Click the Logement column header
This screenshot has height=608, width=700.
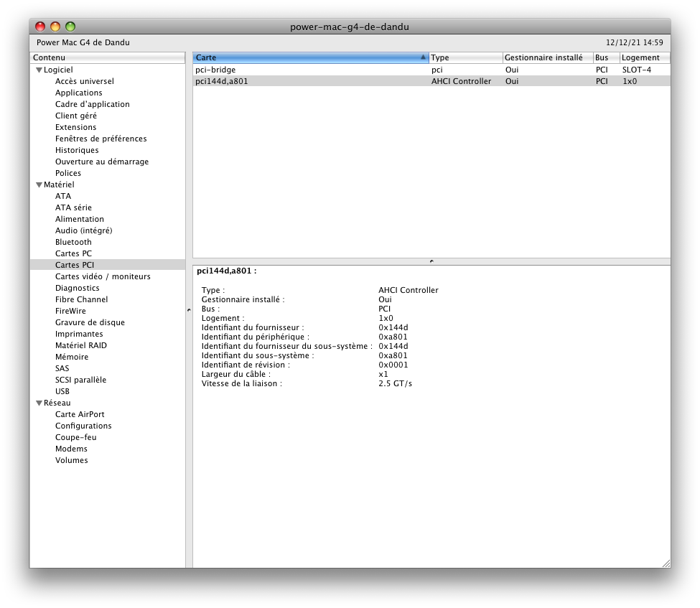click(644, 57)
